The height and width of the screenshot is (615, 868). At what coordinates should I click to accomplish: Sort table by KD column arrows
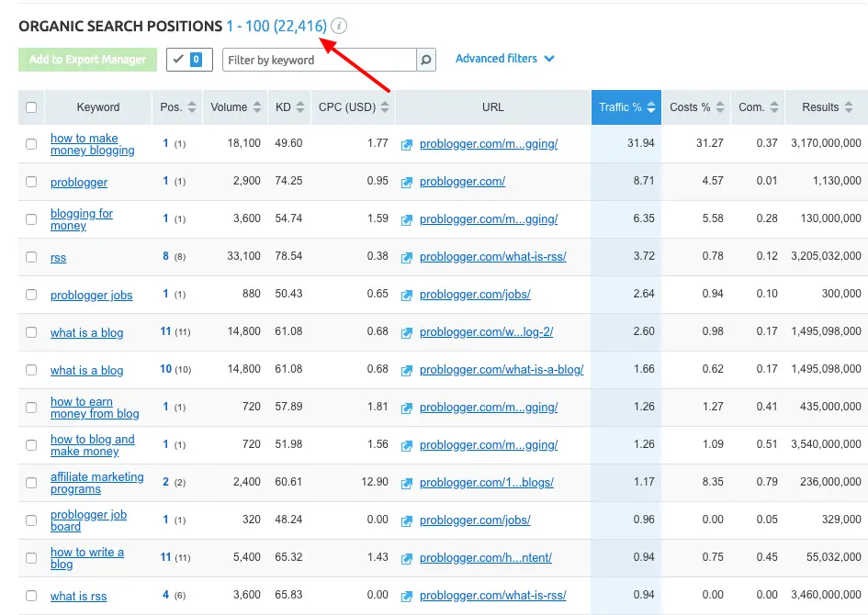point(300,107)
